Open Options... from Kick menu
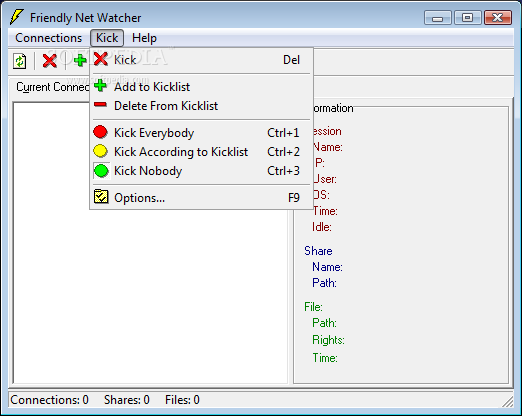This screenshot has height=416, width=522. pyautogui.click(x=201, y=198)
